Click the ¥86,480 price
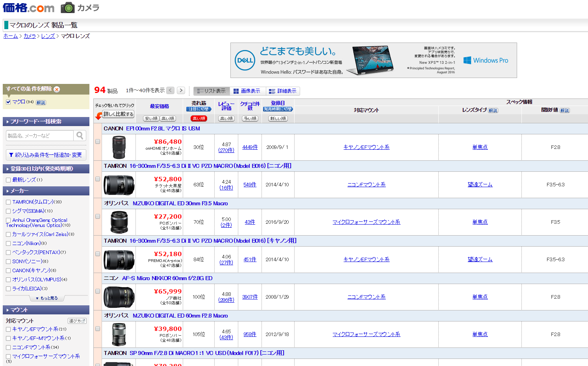The height and width of the screenshot is (366, 588). pyautogui.click(x=168, y=142)
